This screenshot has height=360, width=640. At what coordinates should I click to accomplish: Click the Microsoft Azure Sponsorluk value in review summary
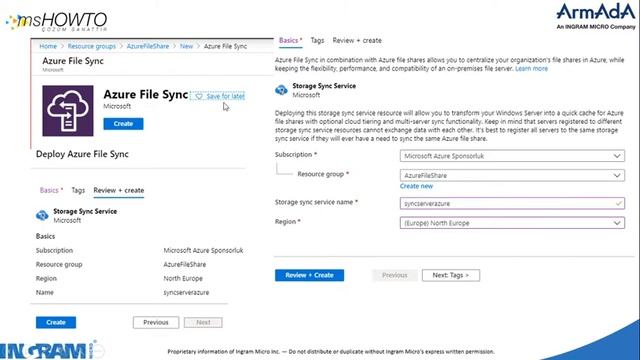(203, 250)
